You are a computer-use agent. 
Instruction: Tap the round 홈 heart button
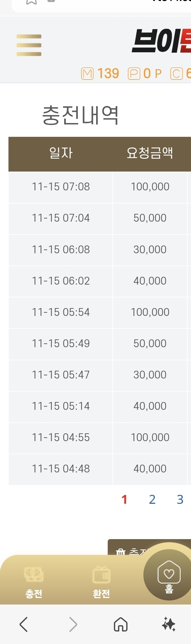click(169, 575)
